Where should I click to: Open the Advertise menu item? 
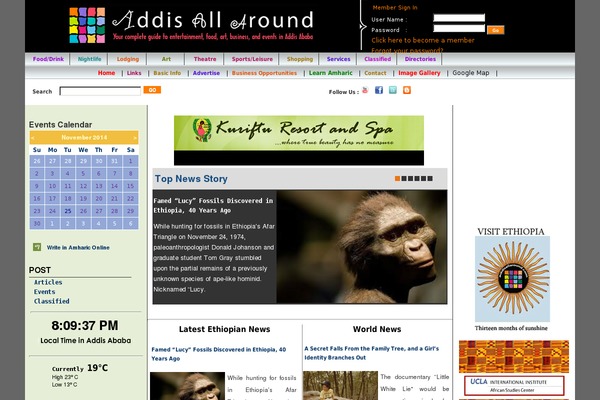pos(206,73)
